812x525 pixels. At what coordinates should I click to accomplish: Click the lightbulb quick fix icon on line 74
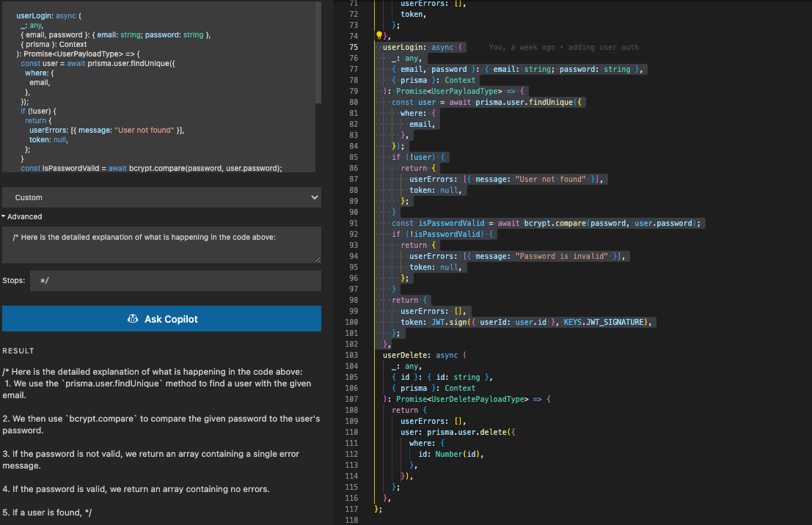[x=379, y=36]
